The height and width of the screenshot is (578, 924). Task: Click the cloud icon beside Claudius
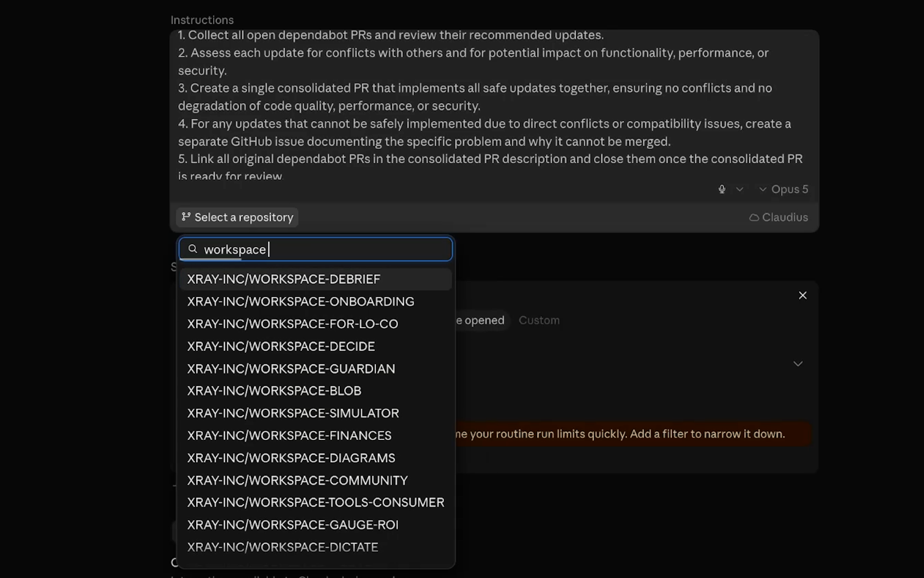point(754,218)
